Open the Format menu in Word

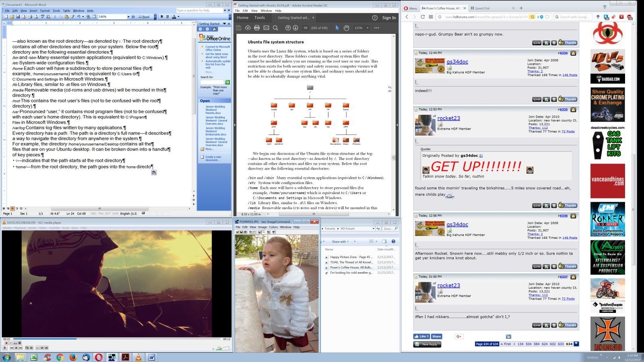coord(45,10)
